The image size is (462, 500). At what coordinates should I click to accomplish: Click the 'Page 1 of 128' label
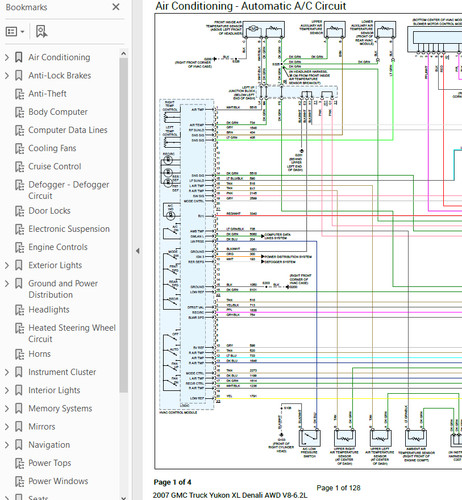pyautogui.click(x=338, y=488)
